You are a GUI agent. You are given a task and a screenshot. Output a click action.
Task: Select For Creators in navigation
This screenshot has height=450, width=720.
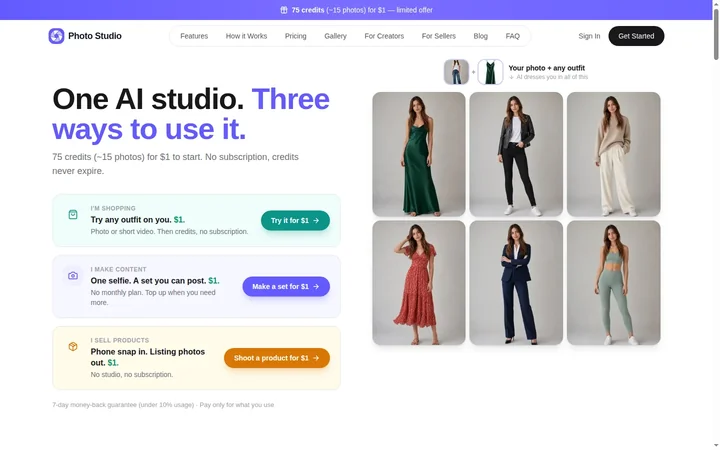point(384,36)
